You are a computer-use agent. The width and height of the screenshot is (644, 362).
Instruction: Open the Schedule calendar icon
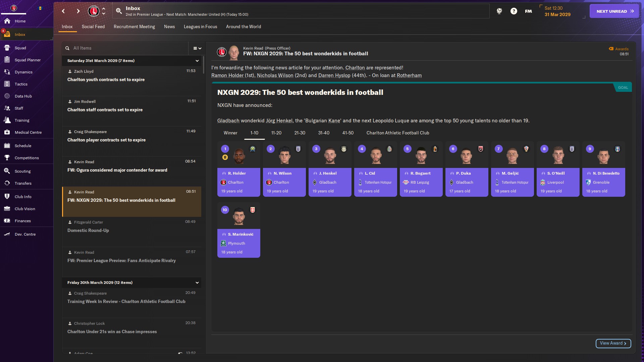coord(7,146)
